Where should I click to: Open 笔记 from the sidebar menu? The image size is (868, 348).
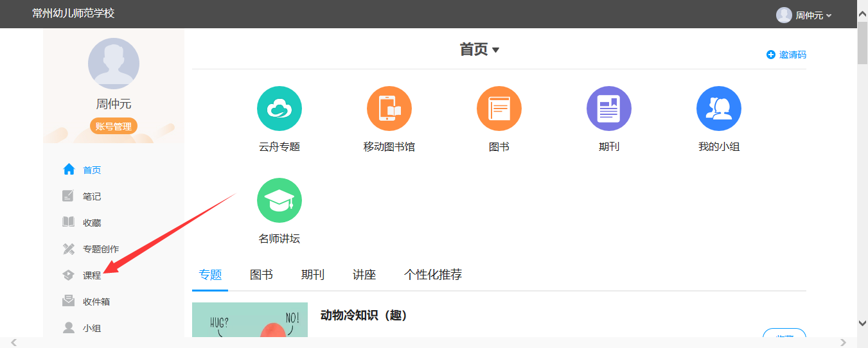tap(91, 196)
